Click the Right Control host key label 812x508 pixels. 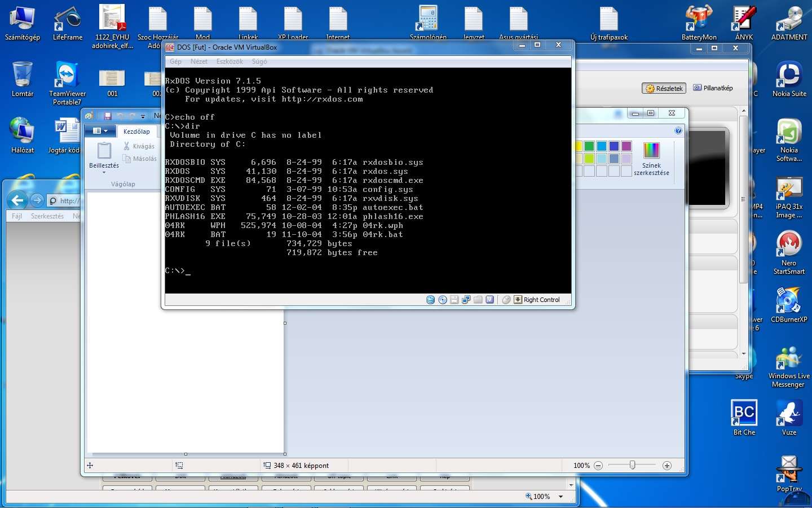pyautogui.click(x=542, y=300)
